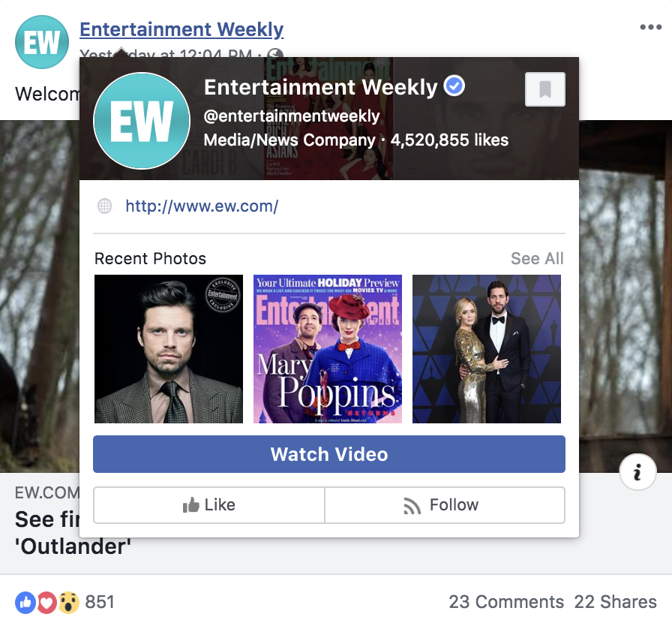Open the http://www.ew.com/ link
Screen dimensions: 672x626
[x=202, y=206]
